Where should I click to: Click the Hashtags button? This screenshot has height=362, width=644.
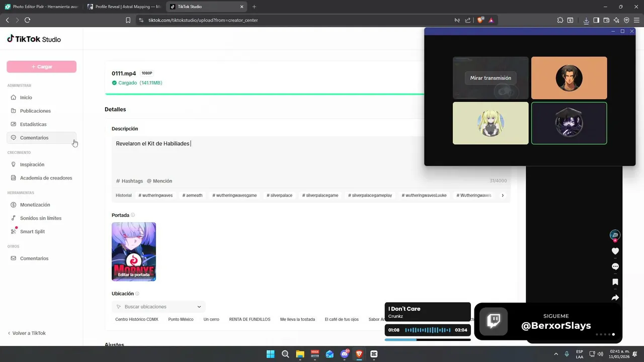[129, 181]
